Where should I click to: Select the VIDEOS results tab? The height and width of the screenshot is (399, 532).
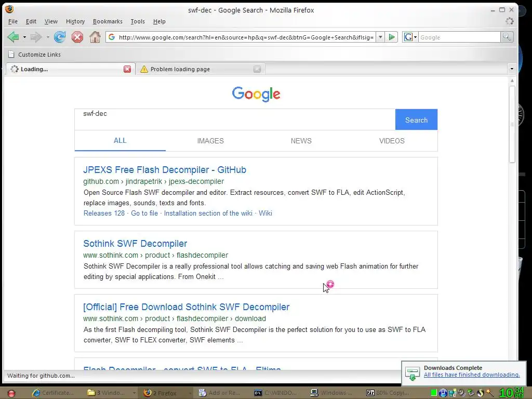(392, 141)
